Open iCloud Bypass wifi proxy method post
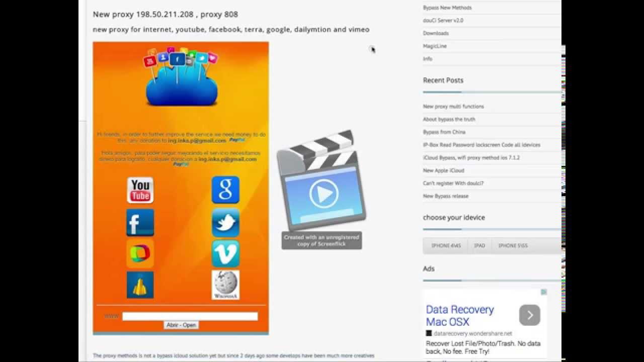This screenshot has height=362, width=644. point(471,158)
